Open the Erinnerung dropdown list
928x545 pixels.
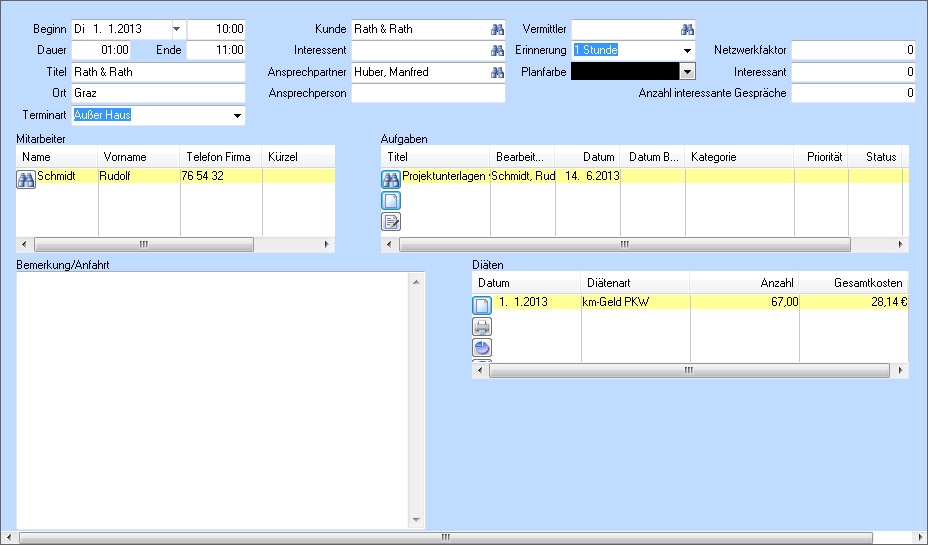(687, 50)
